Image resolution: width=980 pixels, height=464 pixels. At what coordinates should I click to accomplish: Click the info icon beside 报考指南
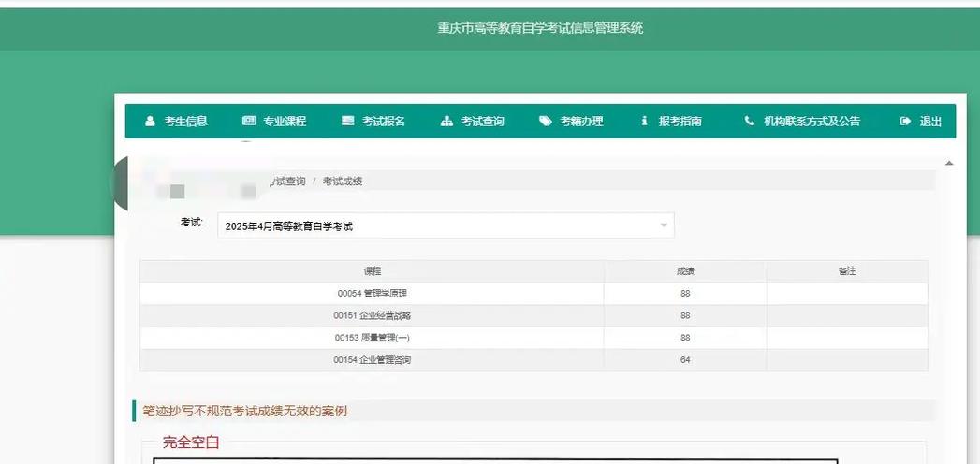pos(644,122)
